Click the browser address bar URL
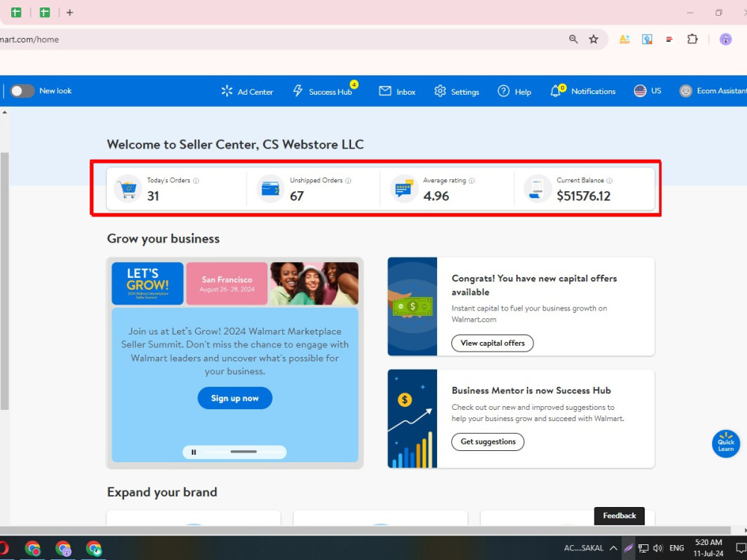Image resolution: width=747 pixels, height=560 pixels. coord(30,40)
